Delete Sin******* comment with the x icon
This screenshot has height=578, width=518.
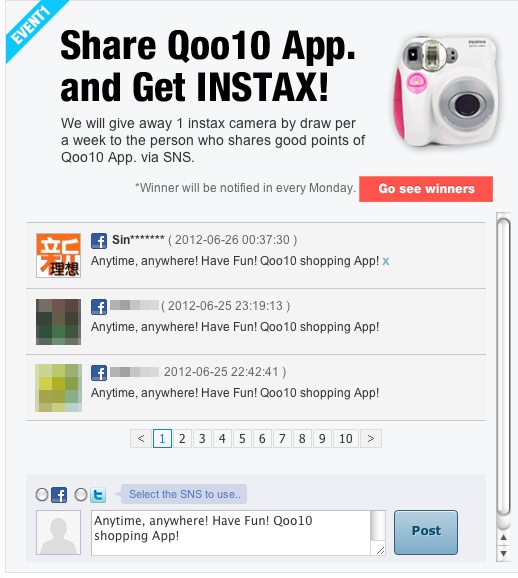point(386,261)
